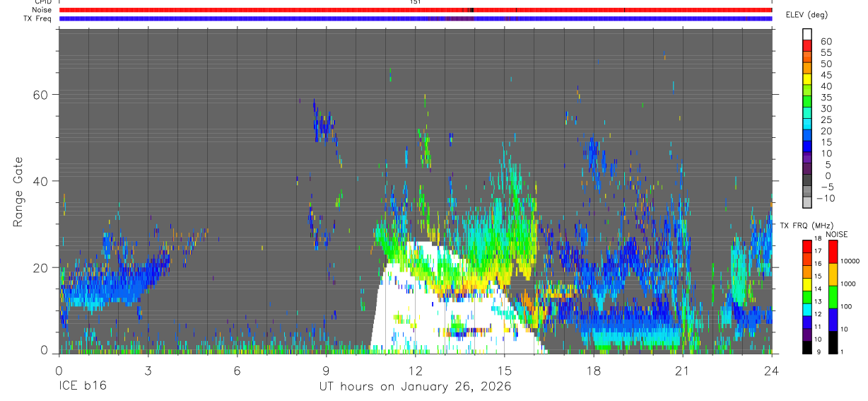
Task: Click the '10000' value on the NOISE scale
Action: click(850, 261)
